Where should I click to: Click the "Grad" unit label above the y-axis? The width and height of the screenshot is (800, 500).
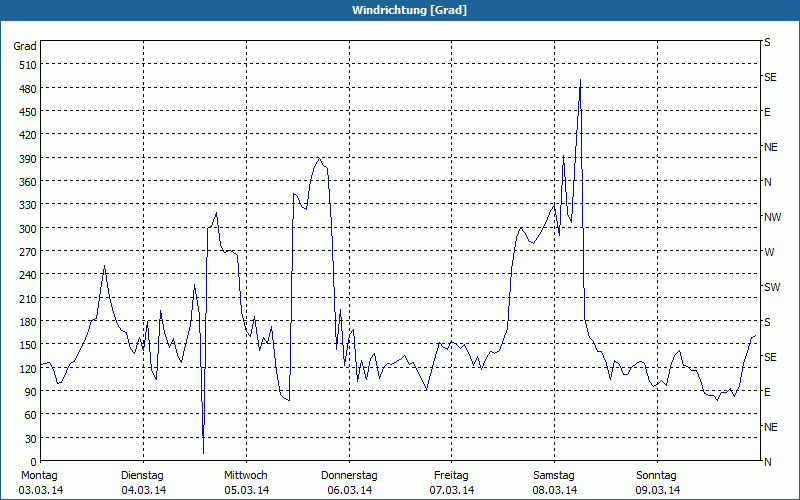point(25,46)
